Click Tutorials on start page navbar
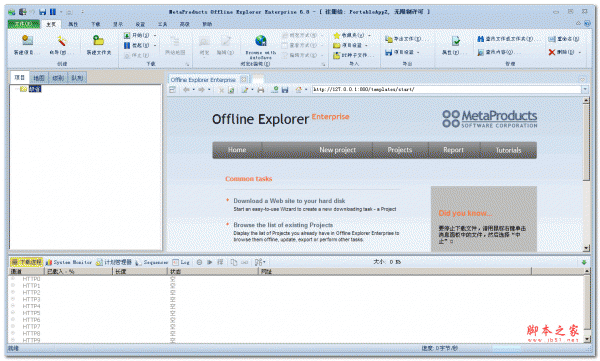The width and height of the screenshot is (600, 361). click(x=509, y=150)
